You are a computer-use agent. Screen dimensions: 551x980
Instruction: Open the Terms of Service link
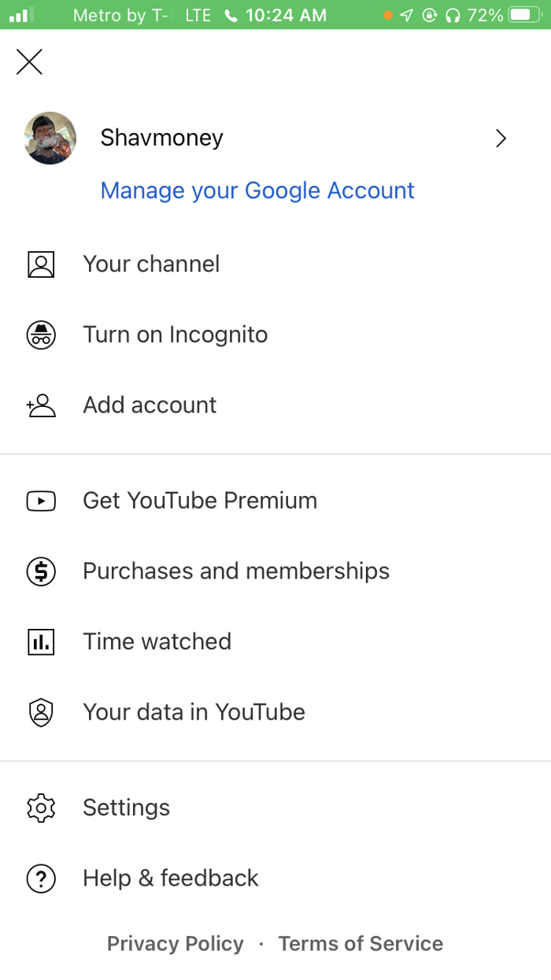point(361,944)
